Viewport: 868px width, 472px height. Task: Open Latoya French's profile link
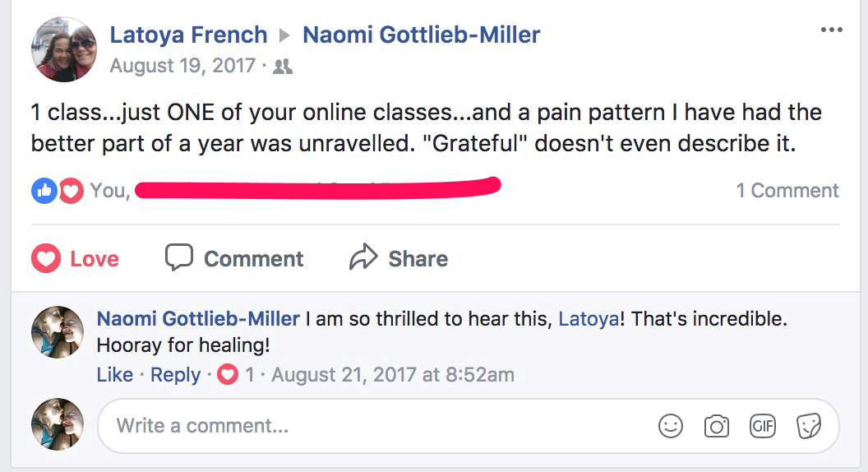pyautogui.click(x=188, y=35)
